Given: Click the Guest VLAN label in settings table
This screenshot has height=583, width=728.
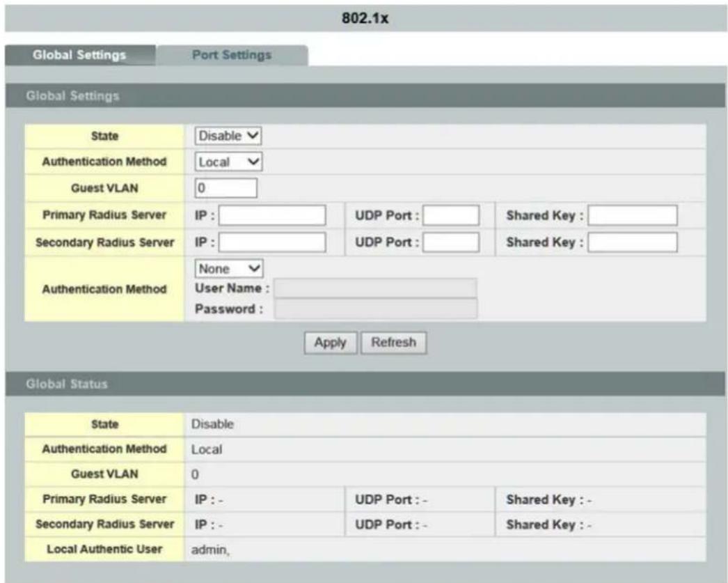Looking at the screenshot, I should (x=104, y=188).
